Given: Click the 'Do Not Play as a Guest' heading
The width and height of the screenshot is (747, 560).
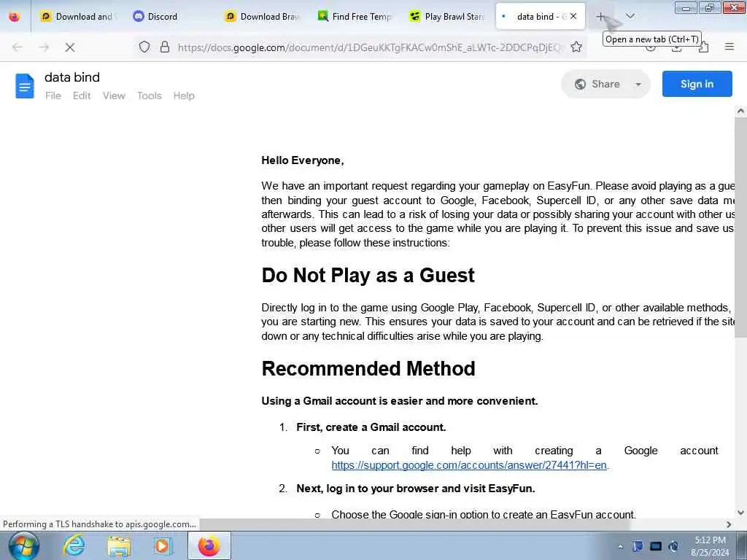Looking at the screenshot, I should click(x=368, y=275).
